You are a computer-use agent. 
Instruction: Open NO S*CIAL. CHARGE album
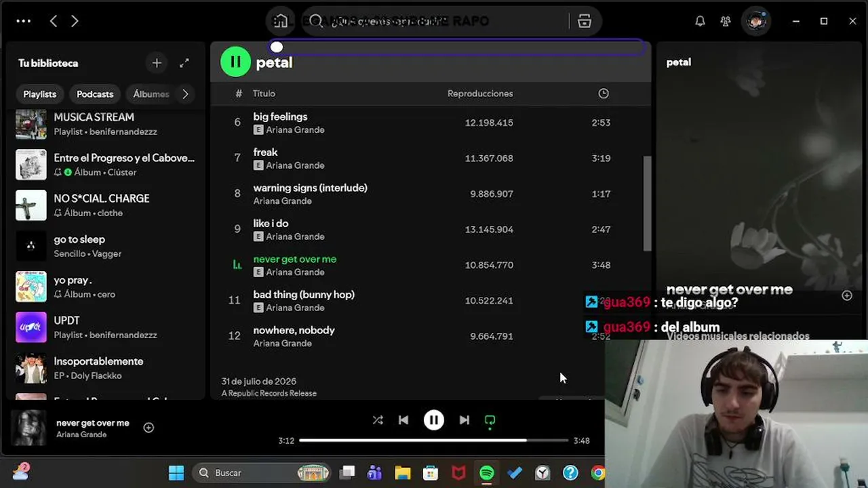click(105, 205)
